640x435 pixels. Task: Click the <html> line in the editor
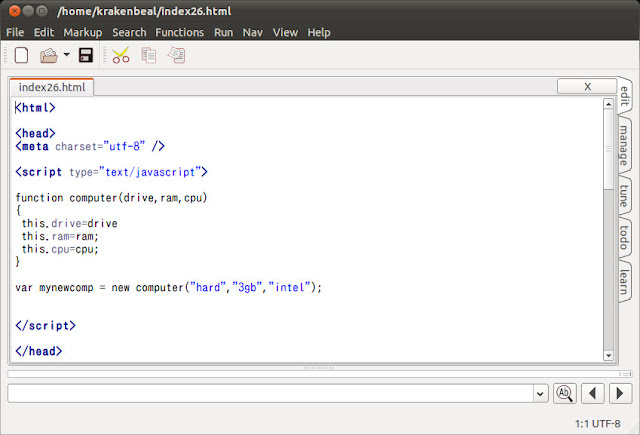click(35, 108)
